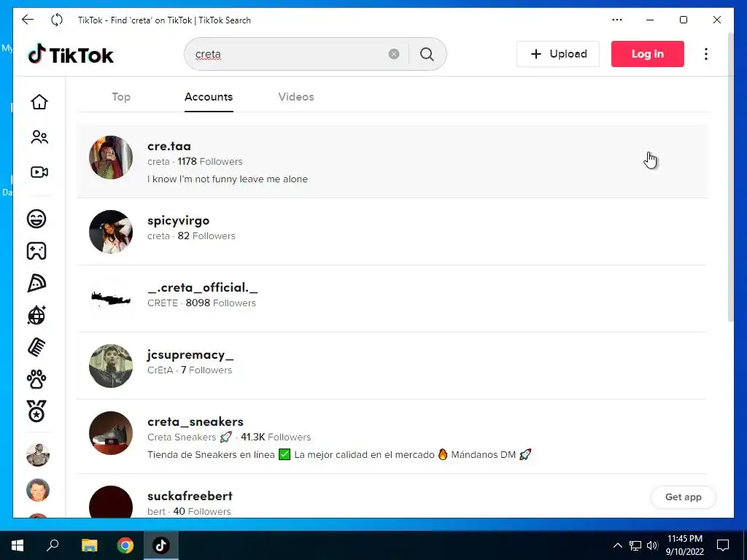Screen dimensions: 747x560
Task: Select the Animals paw print category icon
Action: click(x=36, y=379)
